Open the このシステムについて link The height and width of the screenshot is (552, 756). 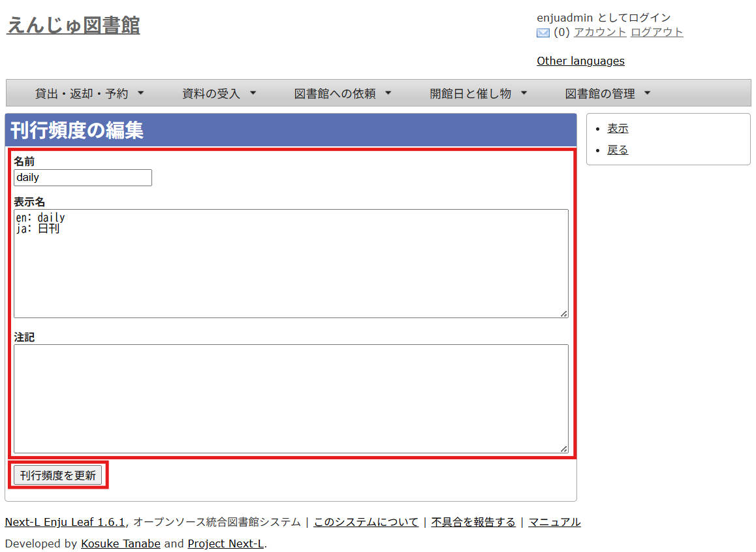point(366,522)
